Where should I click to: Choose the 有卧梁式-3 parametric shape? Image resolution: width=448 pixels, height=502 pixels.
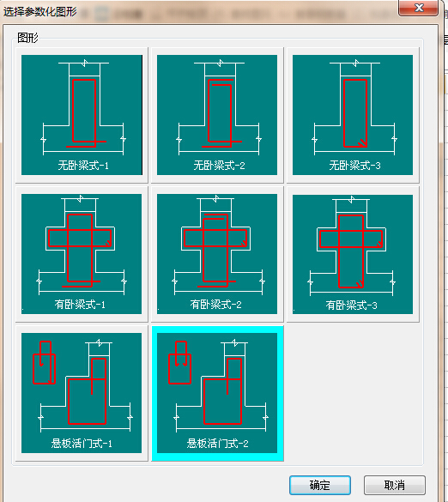pyautogui.click(x=353, y=254)
